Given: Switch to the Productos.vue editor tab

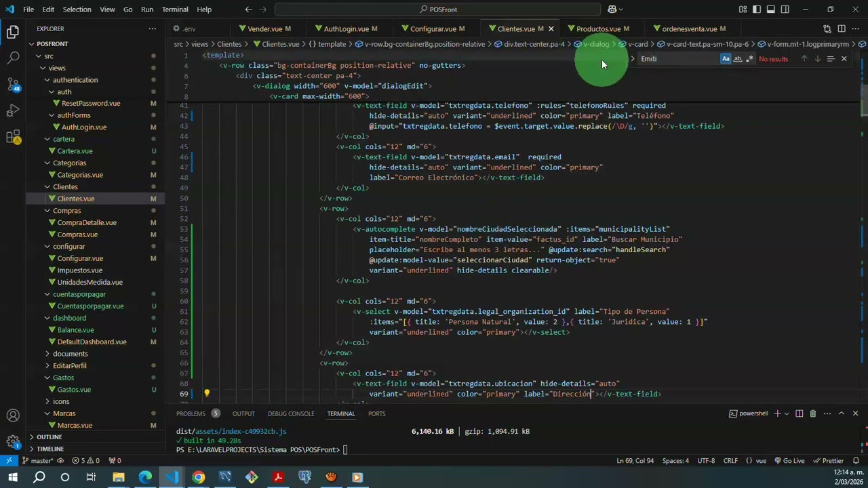Looking at the screenshot, I should [598, 28].
